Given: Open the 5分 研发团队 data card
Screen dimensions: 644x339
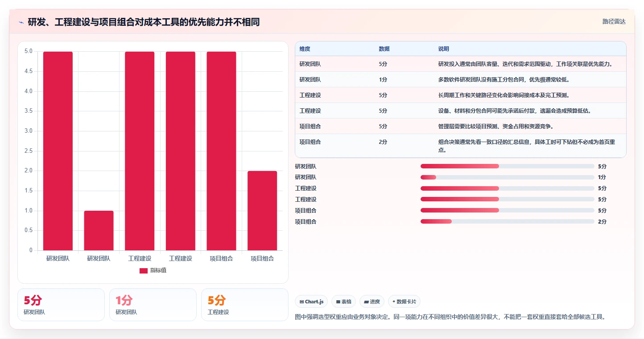Looking at the screenshot, I should (x=61, y=305).
